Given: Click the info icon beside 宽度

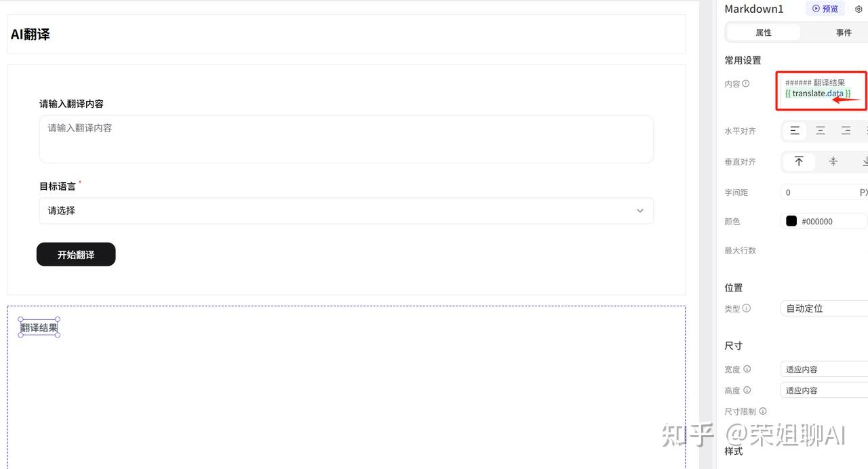Looking at the screenshot, I should (747, 369).
